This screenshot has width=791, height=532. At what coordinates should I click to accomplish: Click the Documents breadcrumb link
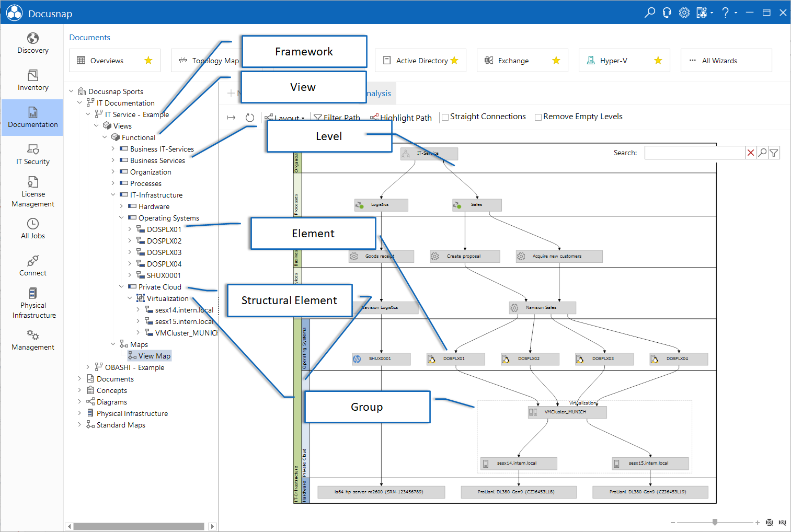[89, 38]
